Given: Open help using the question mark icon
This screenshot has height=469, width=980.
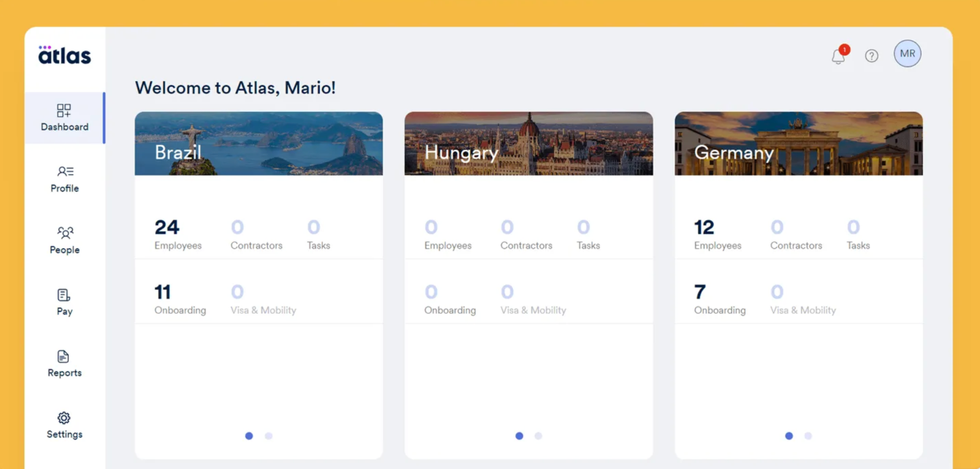Looking at the screenshot, I should click(x=872, y=56).
